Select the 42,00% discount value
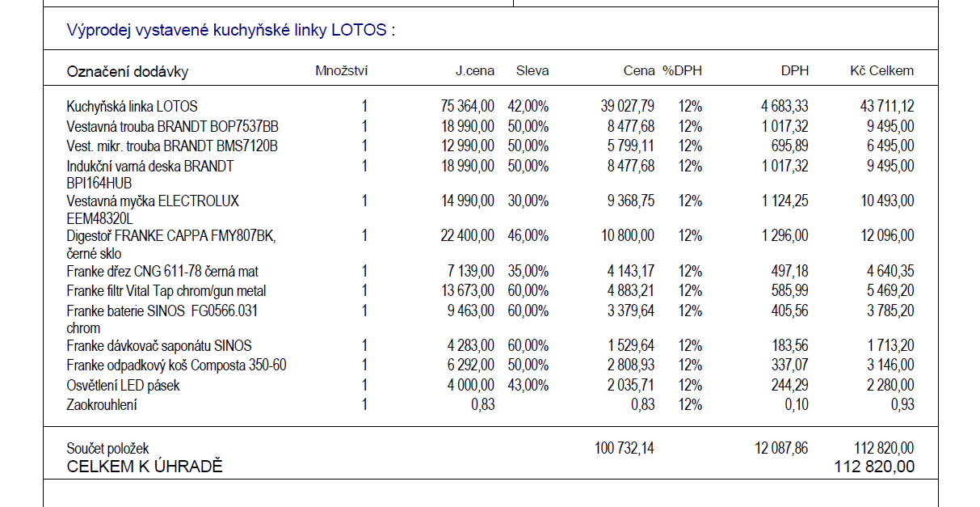 528,107
